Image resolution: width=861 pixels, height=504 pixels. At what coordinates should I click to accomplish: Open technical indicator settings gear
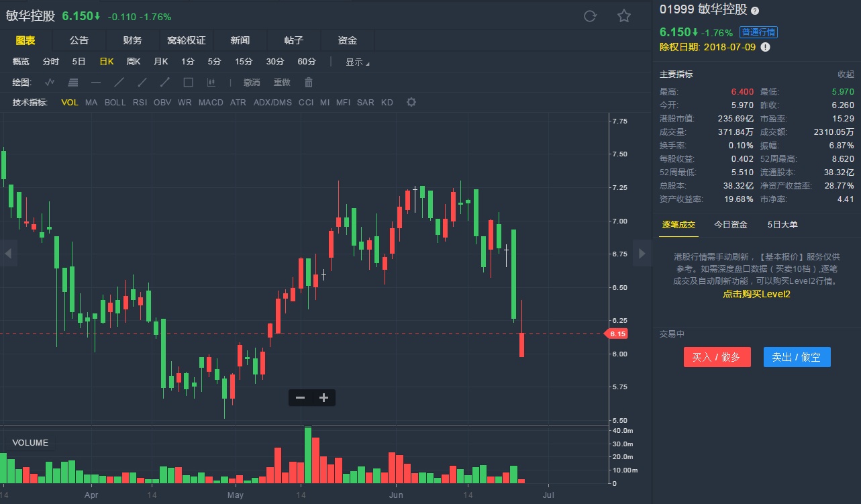click(411, 103)
